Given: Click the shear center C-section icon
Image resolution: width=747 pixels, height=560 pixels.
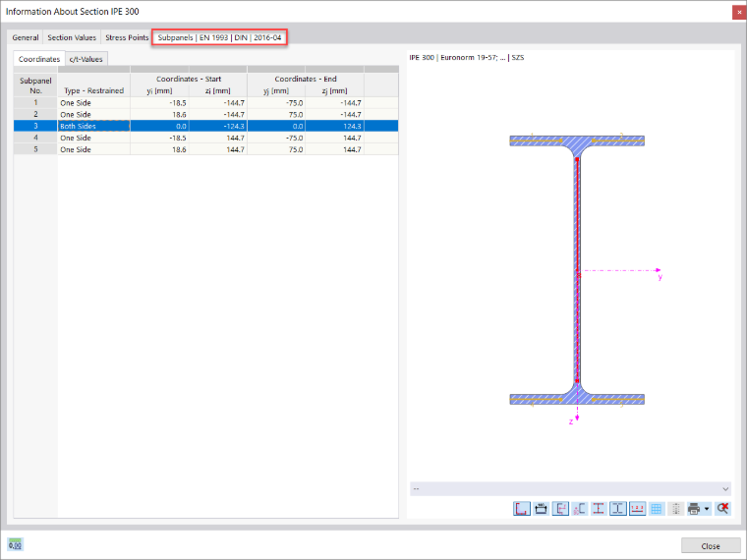Looking at the screenshot, I should (x=579, y=509).
